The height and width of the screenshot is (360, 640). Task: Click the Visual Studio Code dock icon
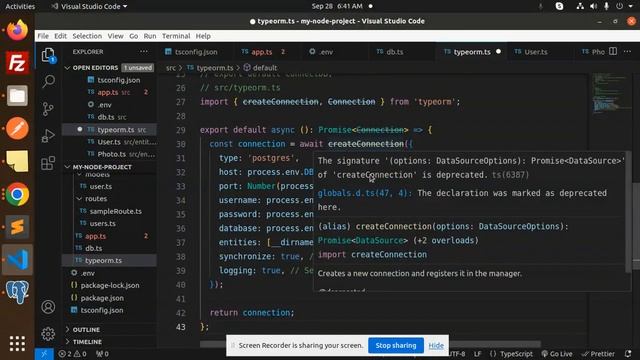point(17,260)
